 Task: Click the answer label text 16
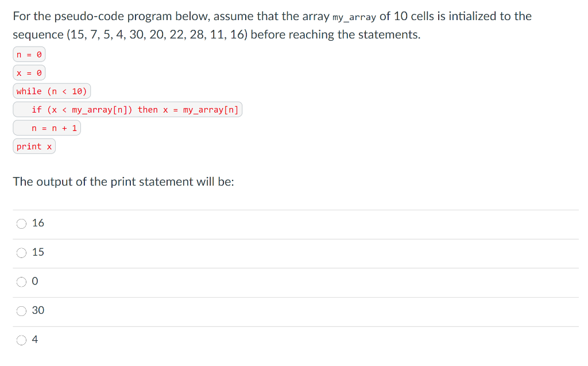pyautogui.click(x=38, y=223)
